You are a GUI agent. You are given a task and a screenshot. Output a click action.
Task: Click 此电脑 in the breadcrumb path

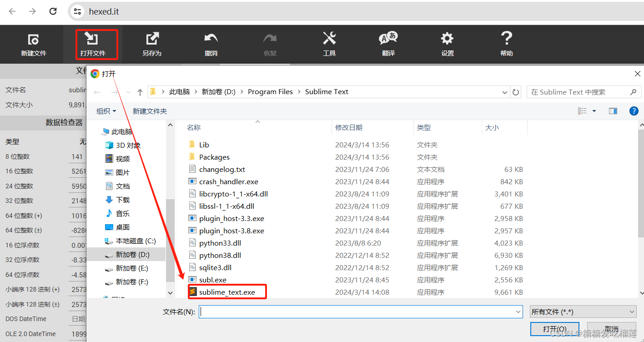[x=180, y=92]
